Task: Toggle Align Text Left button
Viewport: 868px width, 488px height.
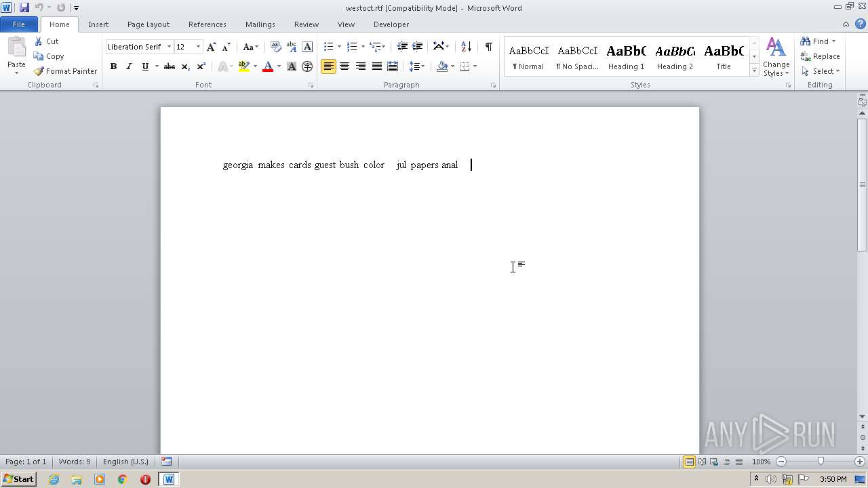Action: coord(328,66)
